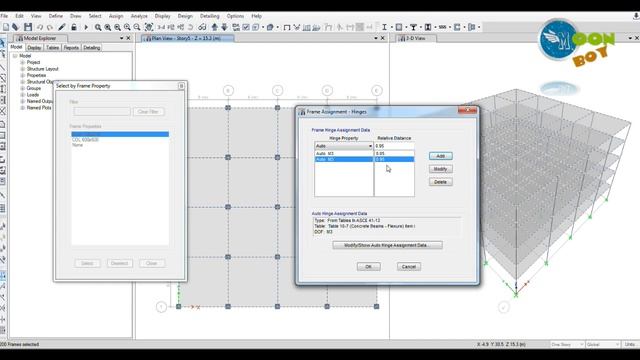Viewport: 640px width, 360px height.
Task: Open the Help menu
Action: pos(256,16)
